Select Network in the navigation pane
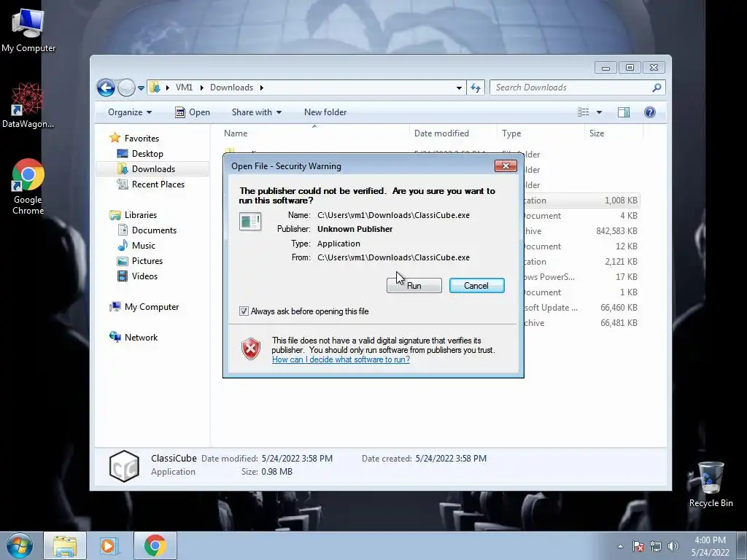 141,338
